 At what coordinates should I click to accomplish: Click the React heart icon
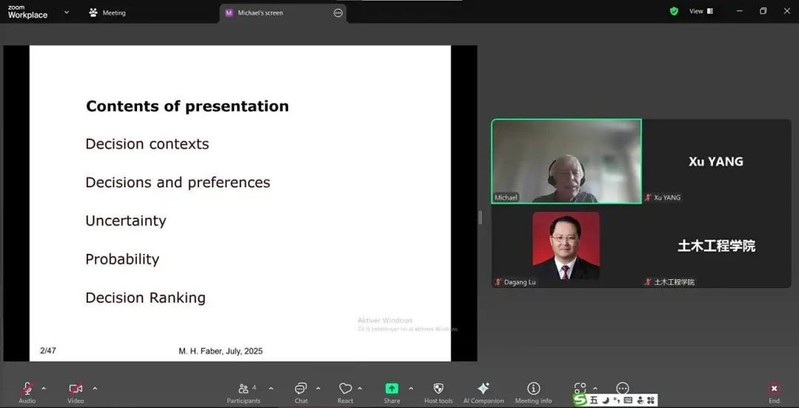coord(345,388)
